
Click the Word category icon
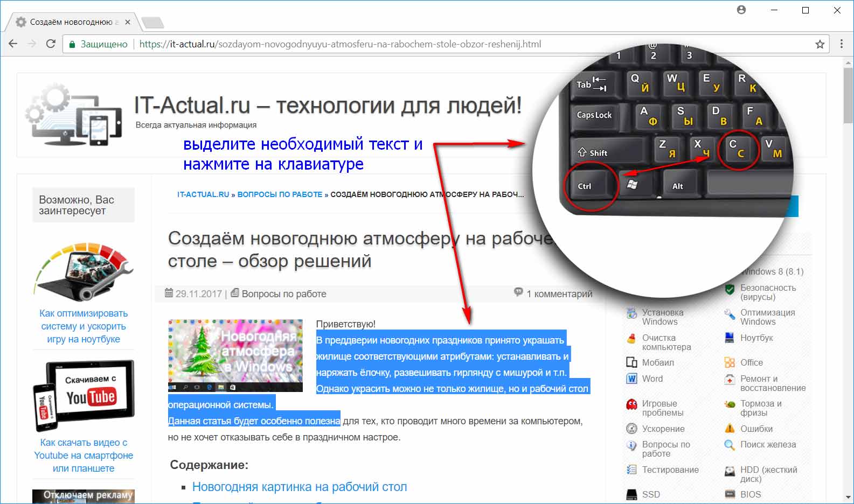(631, 379)
